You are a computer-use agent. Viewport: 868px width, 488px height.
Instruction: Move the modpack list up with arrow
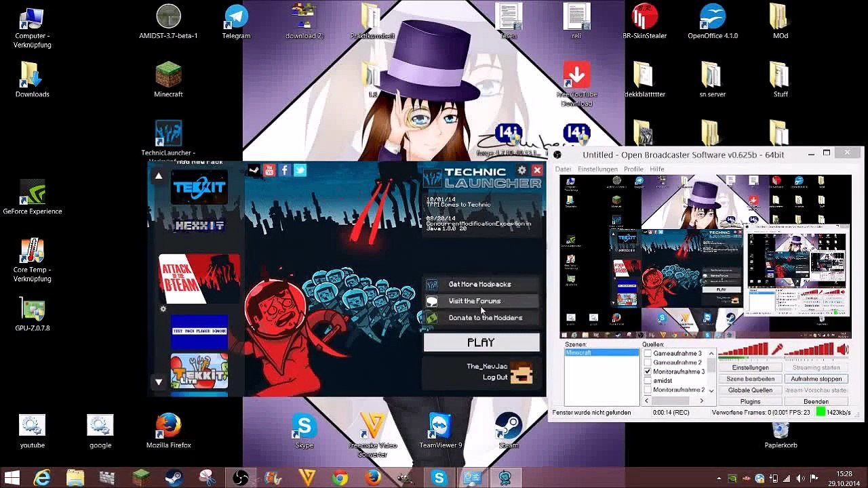tap(159, 176)
